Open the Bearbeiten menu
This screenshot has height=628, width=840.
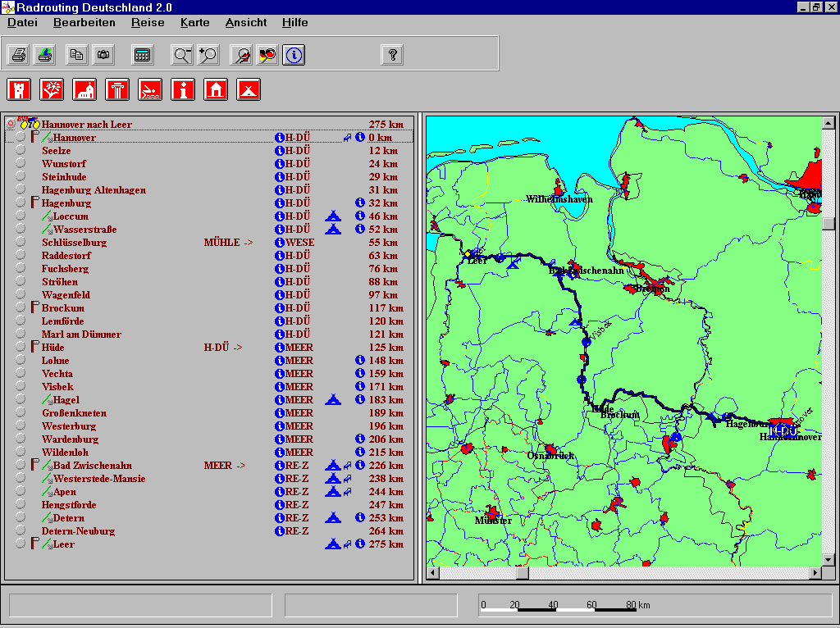84,22
